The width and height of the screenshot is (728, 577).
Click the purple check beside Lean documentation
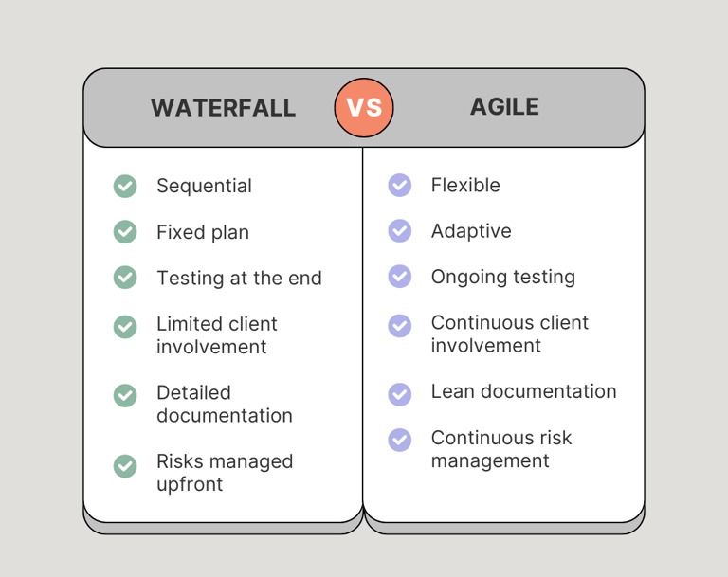pos(400,394)
